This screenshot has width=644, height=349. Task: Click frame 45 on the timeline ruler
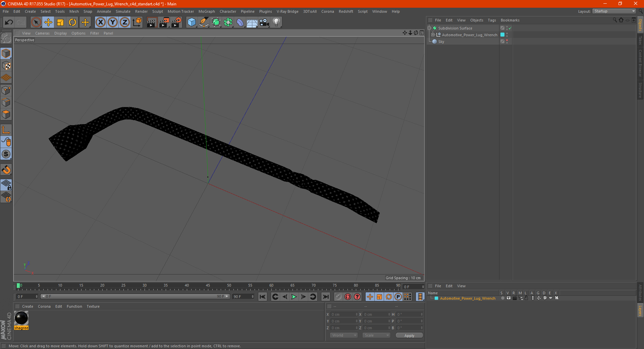tap(208, 286)
